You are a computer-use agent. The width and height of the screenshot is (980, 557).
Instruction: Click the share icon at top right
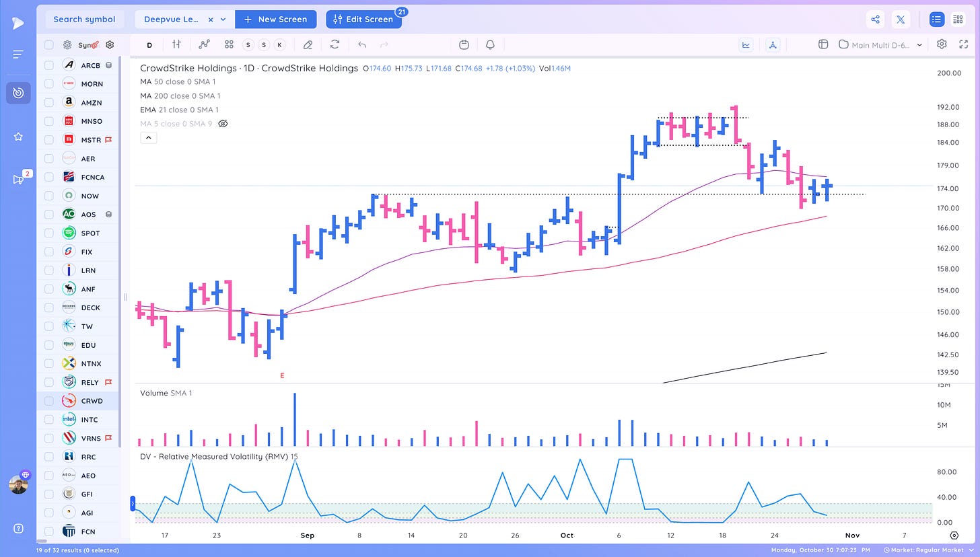(x=875, y=20)
